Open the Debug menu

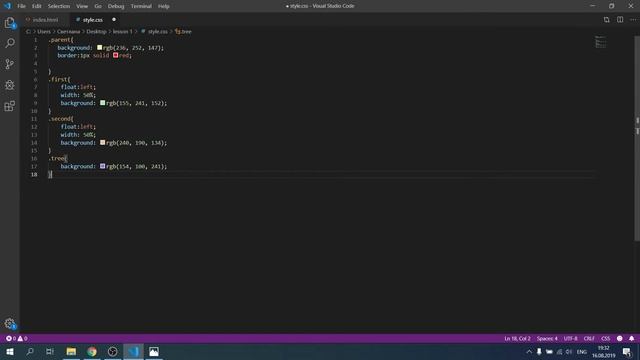(116, 6)
